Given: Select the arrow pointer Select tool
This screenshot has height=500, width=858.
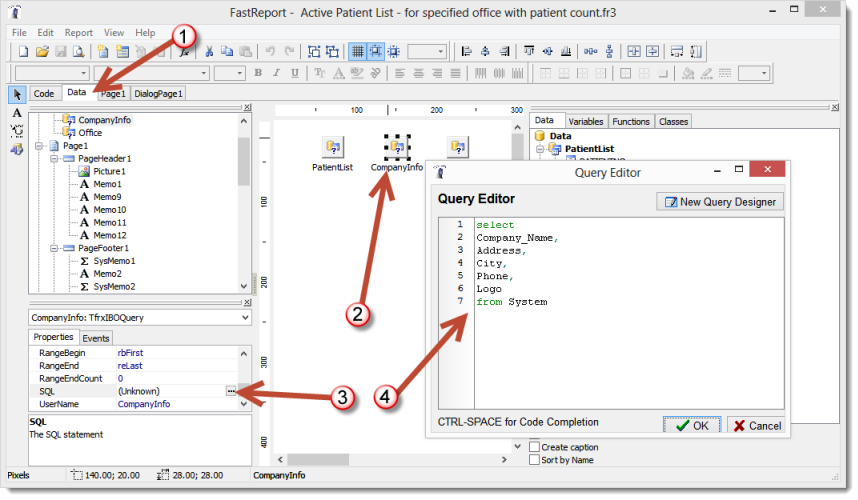Looking at the screenshot, I should (x=17, y=94).
